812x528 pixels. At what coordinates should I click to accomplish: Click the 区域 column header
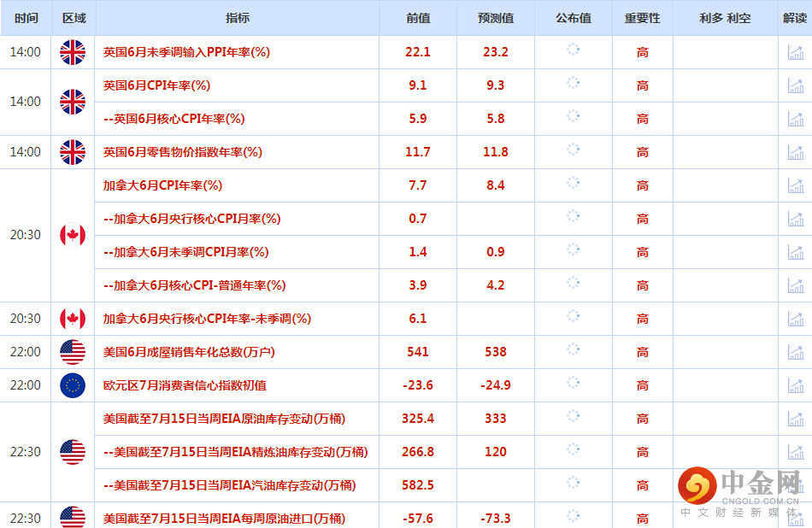coord(74,18)
